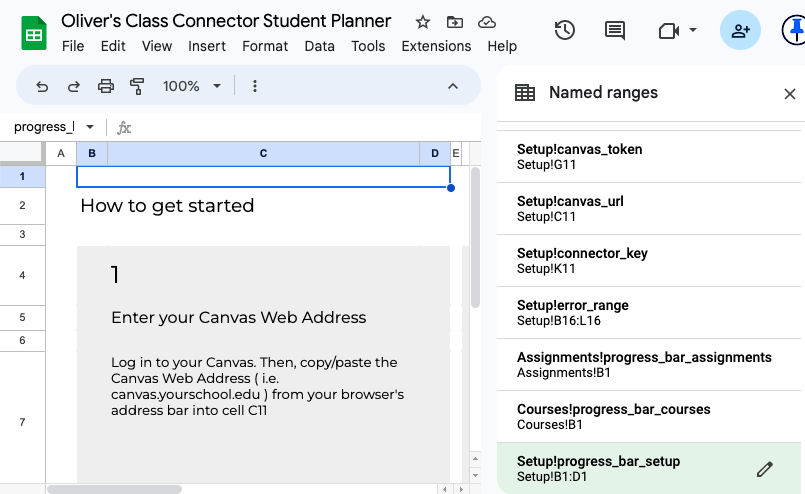Open meeting options dropdown arrow
Screen dimensions: 805x494
point(693,30)
